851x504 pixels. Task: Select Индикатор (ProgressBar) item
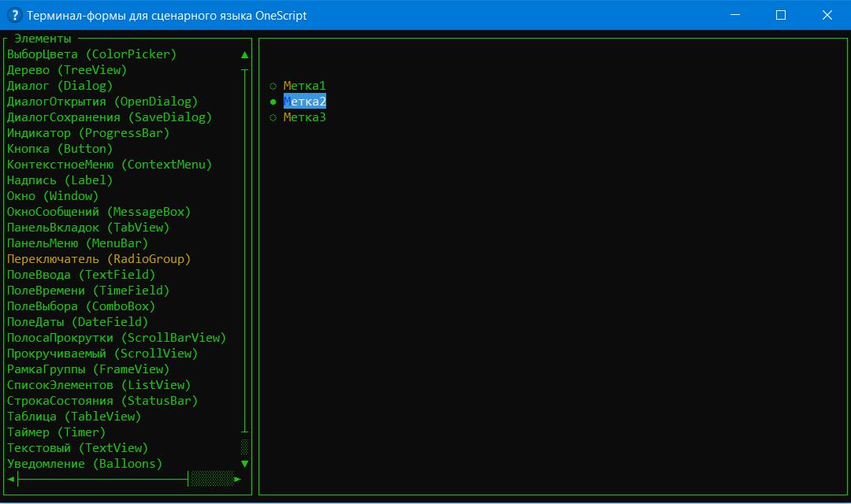point(88,133)
